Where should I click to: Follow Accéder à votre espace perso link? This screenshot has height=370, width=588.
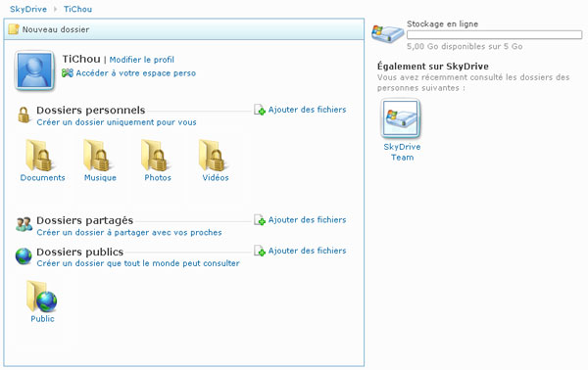pyautogui.click(x=136, y=73)
